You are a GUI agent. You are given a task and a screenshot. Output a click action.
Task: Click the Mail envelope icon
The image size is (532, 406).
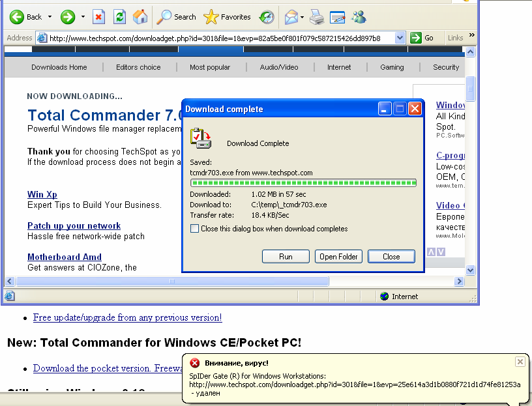[x=291, y=17]
